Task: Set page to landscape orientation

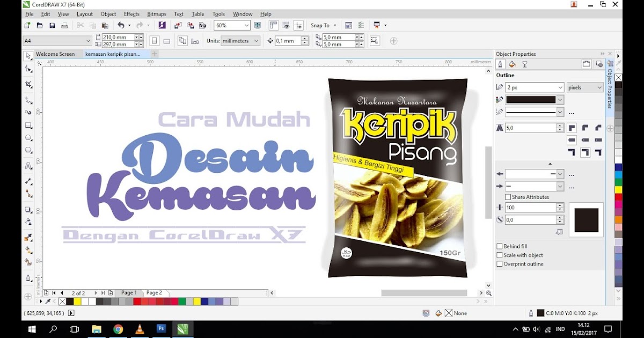Action: [x=167, y=41]
